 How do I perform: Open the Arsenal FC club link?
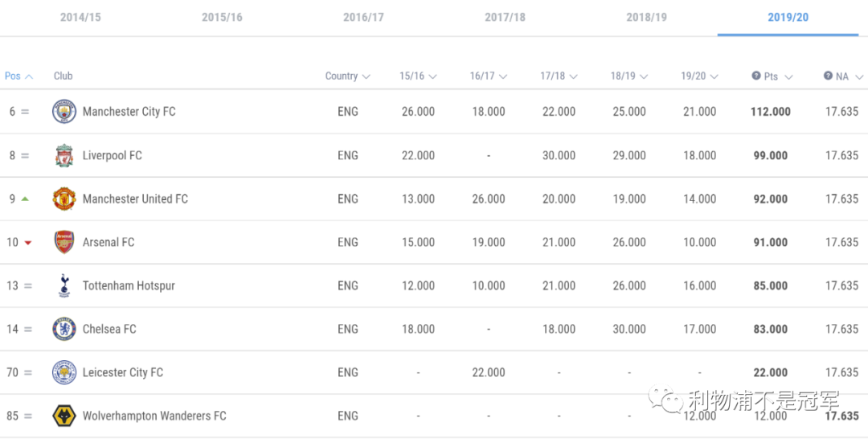108,242
